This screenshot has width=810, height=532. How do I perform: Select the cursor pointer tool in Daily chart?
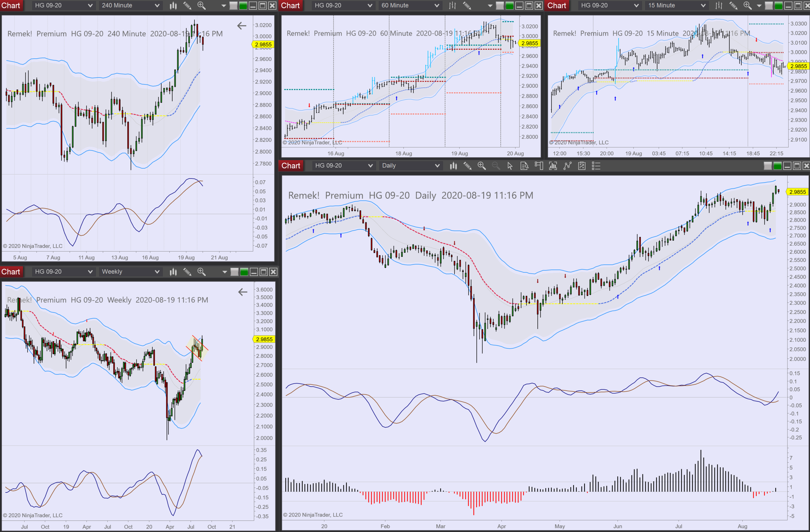click(510, 166)
